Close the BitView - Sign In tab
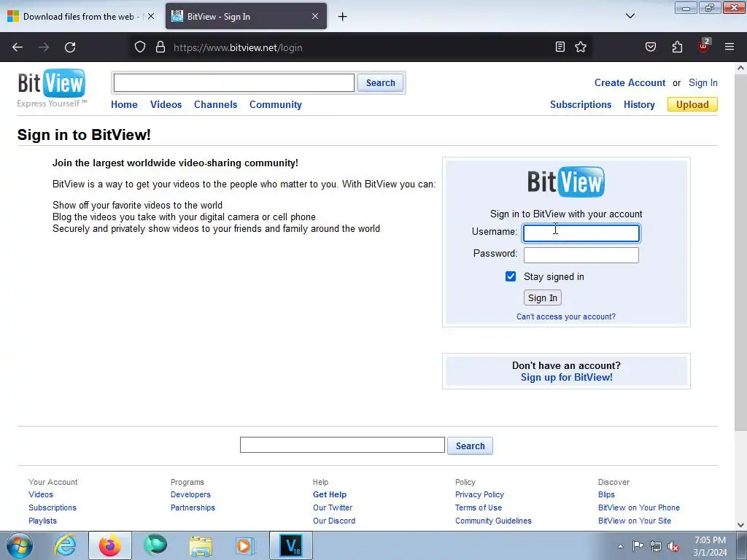Image resolution: width=747 pixels, height=560 pixels. tap(315, 16)
